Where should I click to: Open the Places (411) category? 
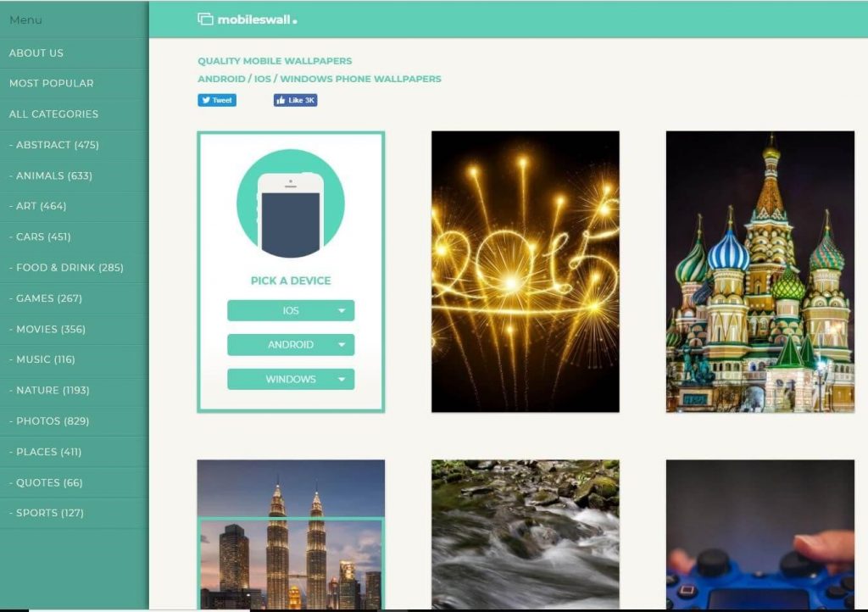[75, 452]
